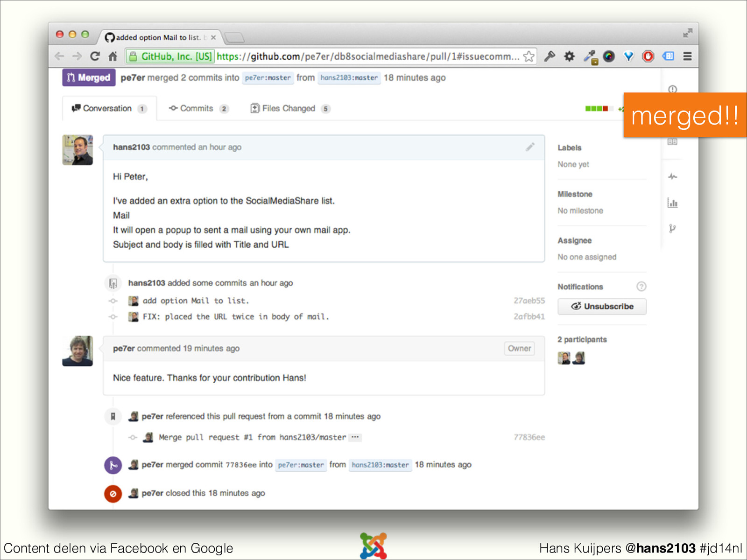The height and width of the screenshot is (560, 747).
Task: Open the red circle extension icon
Action: [x=648, y=56]
